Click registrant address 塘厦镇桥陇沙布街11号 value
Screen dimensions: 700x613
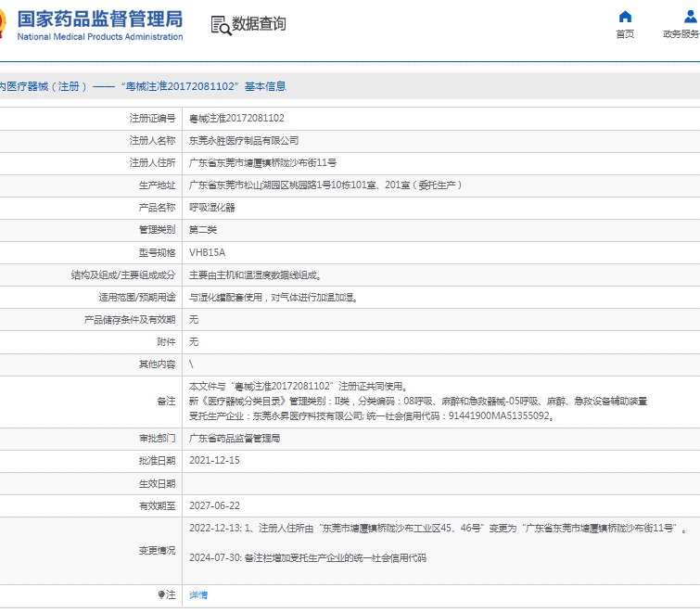[x=262, y=163]
